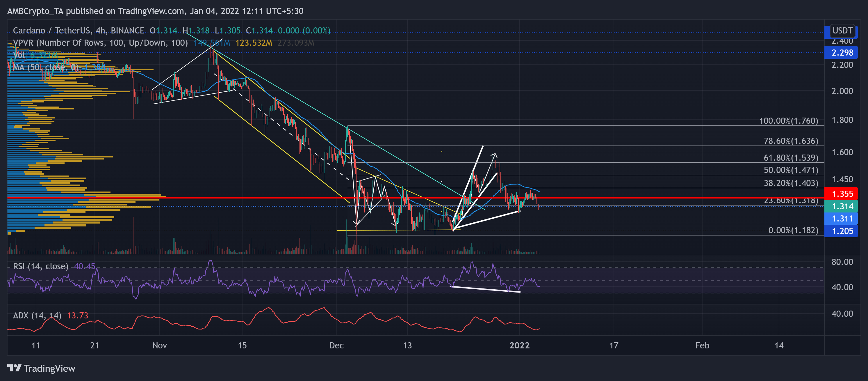Click the blue 1.311 price label
This screenshot has height=381, width=868.
pos(841,219)
